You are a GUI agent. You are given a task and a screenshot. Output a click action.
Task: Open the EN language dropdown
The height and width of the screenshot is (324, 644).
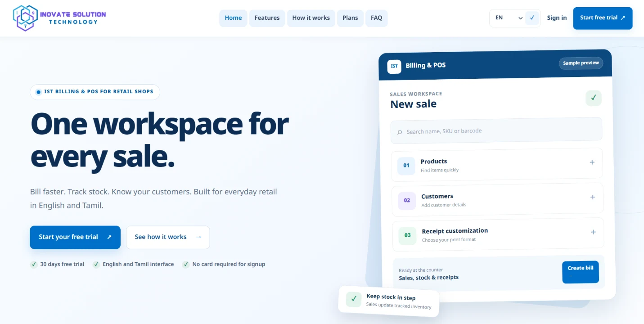(x=509, y=18)
